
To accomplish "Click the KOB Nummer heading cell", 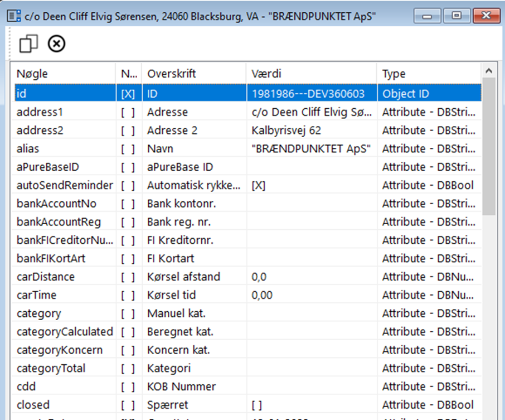I will click(x=194, y=387).
